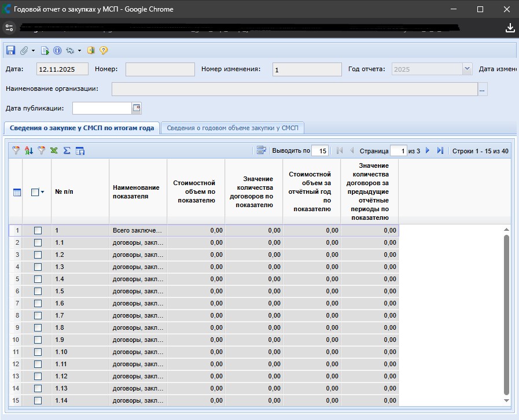Expand the header select-all checkbox dropdown arrow

tap(42, 193)
